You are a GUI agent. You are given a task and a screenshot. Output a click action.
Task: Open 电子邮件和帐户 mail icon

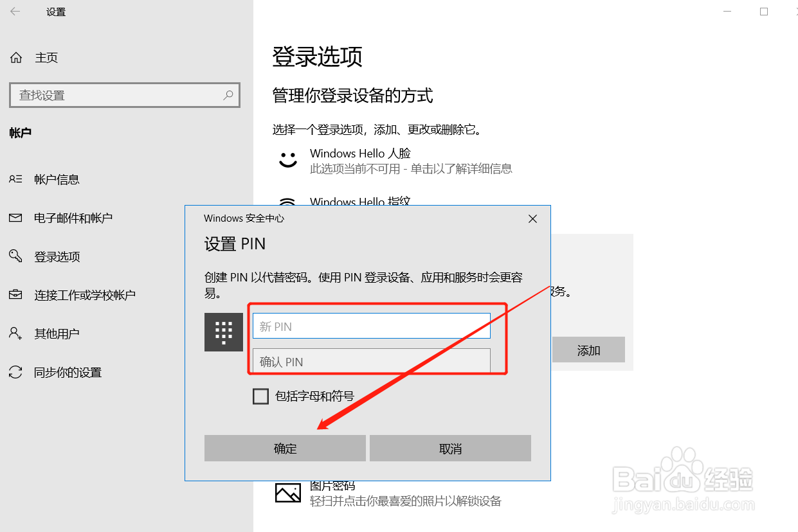pos(16,218)
